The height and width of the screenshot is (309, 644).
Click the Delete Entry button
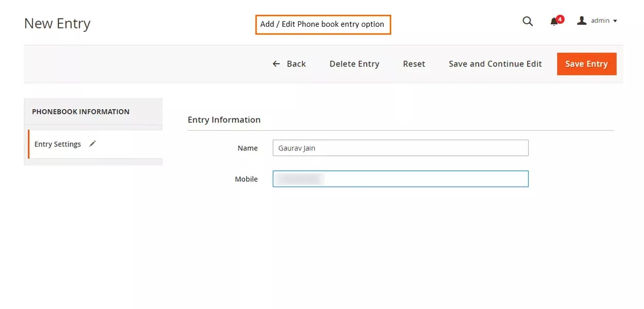tap(354, 63)
